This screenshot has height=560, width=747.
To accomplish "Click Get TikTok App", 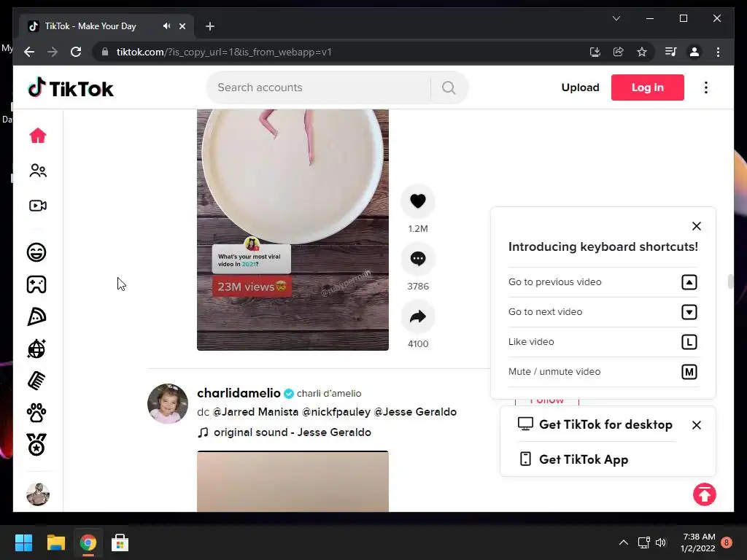I will click(574, 459).
